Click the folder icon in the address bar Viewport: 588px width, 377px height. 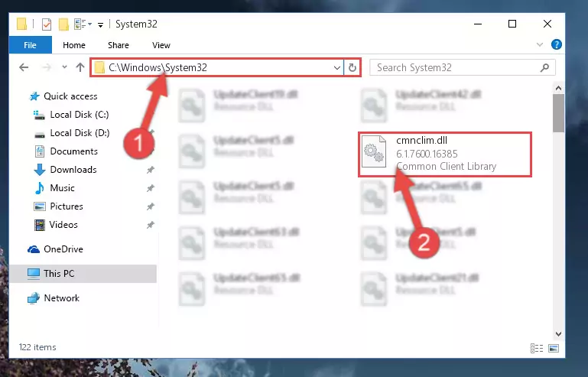point(99,67)
